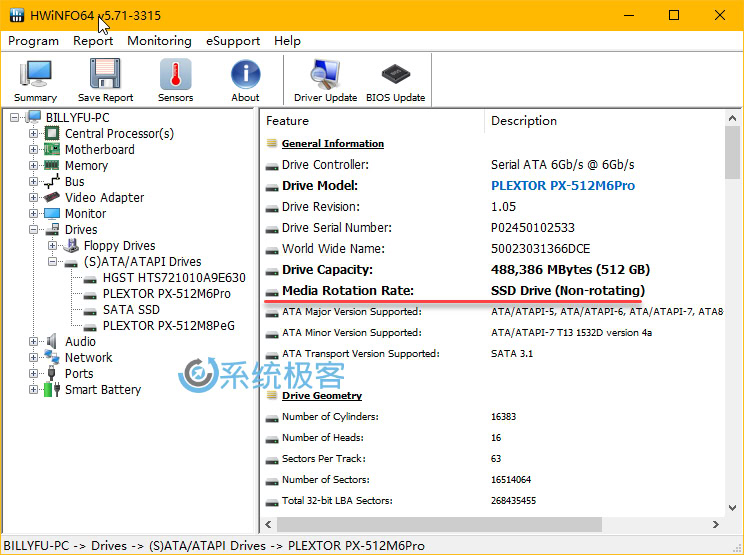Screen dimensions: 744x555
Task: Expand the Floppy Drives node
Action: coord(52,245)
